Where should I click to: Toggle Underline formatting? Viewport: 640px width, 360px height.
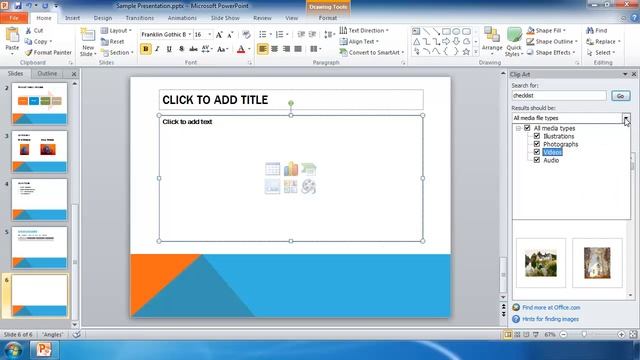coord(169,49)
